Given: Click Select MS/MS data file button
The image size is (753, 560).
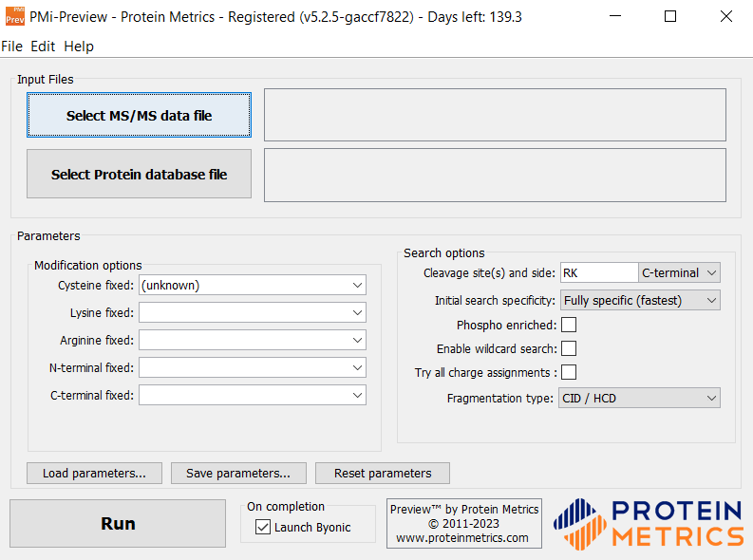Looking at the screenshot, I should click(139, 115).
